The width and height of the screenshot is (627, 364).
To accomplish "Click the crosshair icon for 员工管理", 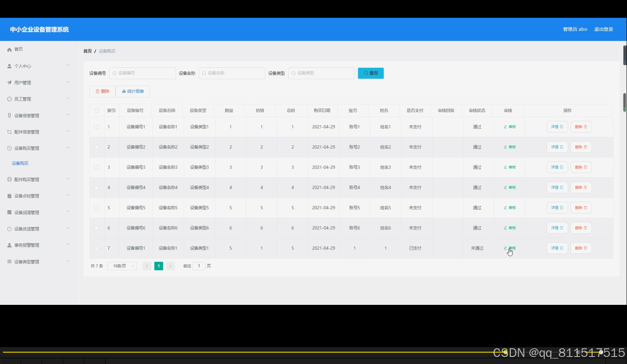I will (x=9, y=99).
